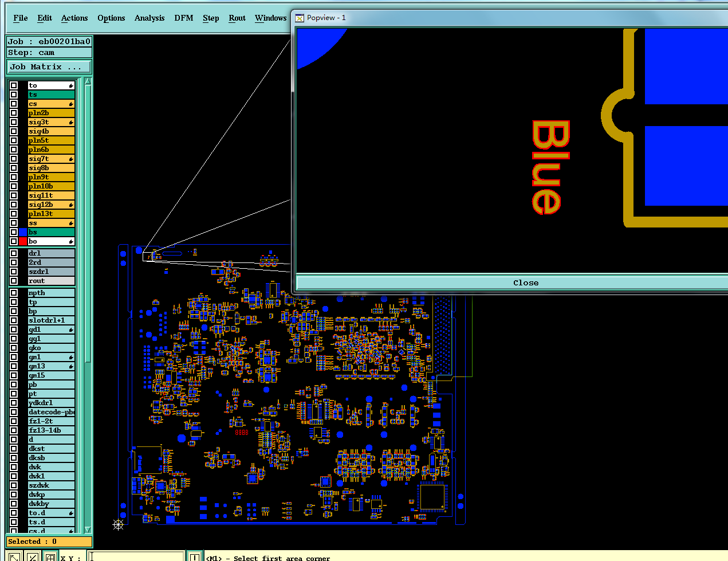Select the szdrl layer row

(52, 272)
